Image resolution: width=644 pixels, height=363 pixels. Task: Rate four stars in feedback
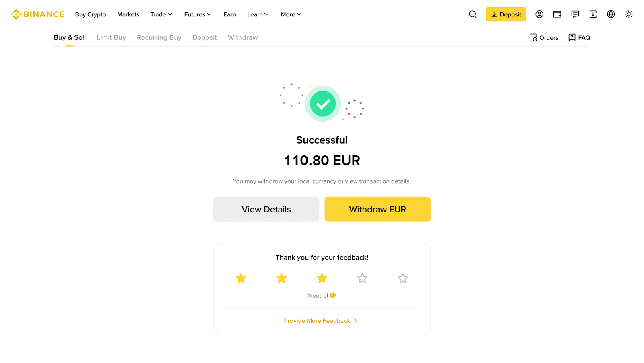pos(362,278)
